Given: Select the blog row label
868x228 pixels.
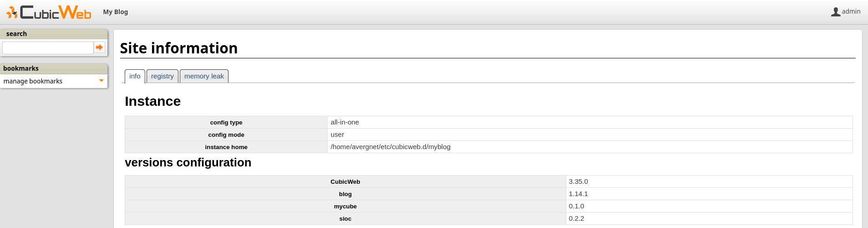Looking at the screenshot, I should tap(345, 194).
